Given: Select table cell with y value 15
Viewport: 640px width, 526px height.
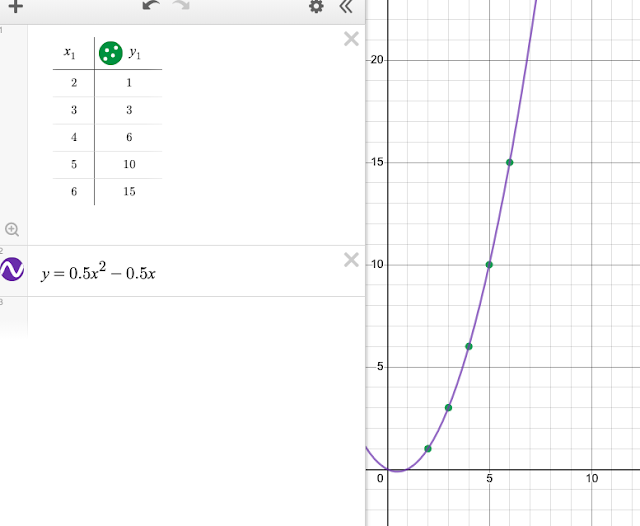Looking at the screenshot, I should 129,192.
